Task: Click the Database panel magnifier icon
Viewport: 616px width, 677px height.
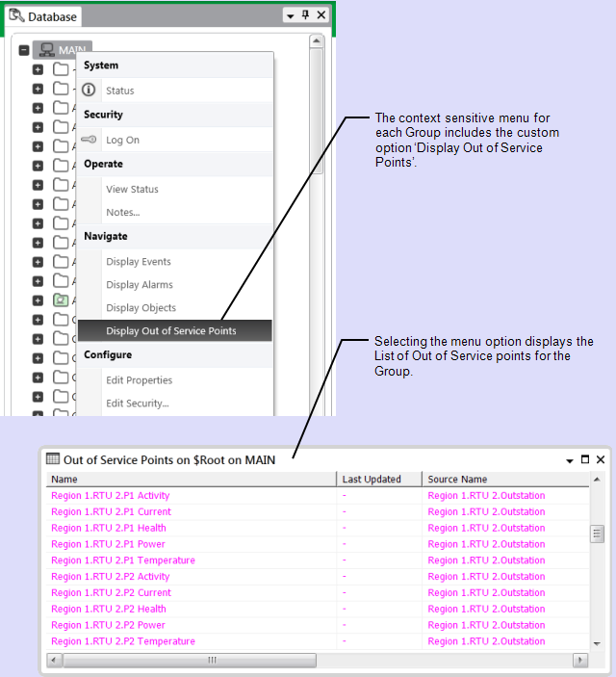Action: coord(16,16)
